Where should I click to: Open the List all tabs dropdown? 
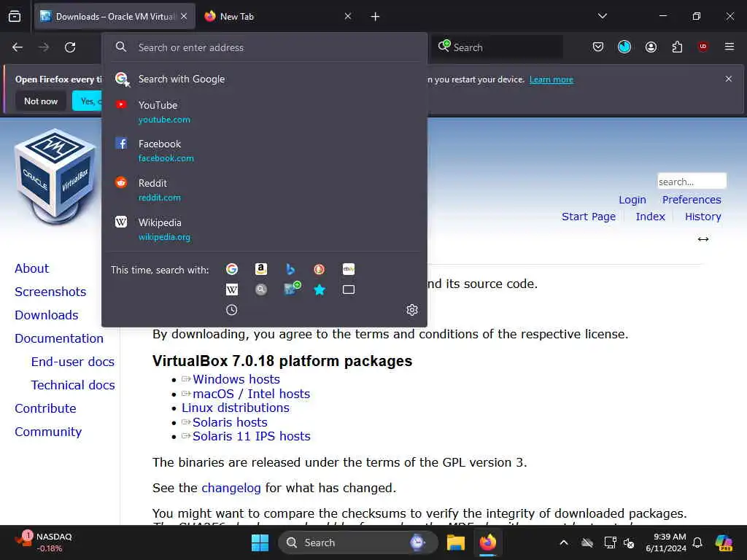click(603, 16)
